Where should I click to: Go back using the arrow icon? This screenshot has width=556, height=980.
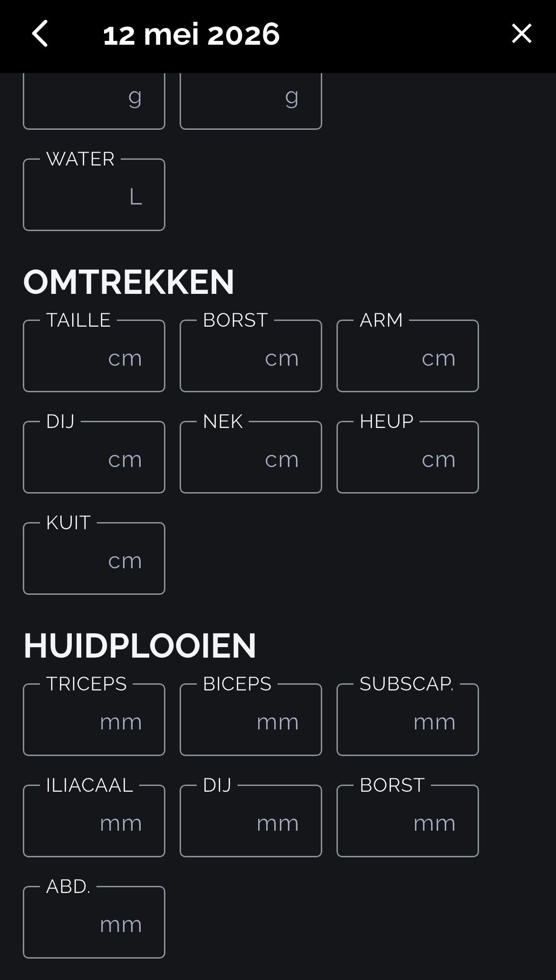point(40,34)
